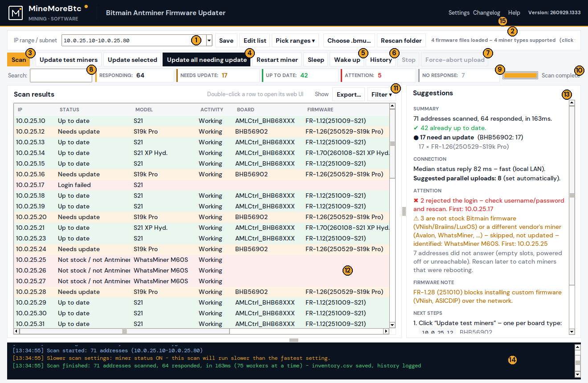The width and height of the screenshot is (588, 383).
Task: Open the Pick ranges dropdown
Action: click(295, 41)
